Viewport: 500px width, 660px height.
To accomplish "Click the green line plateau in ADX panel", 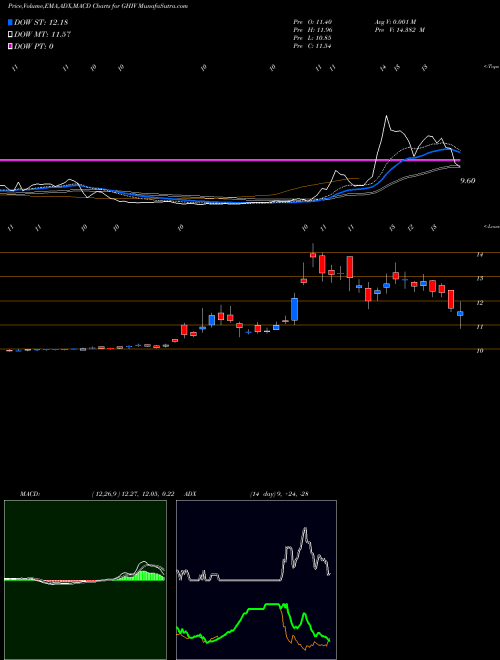I will click(x=273, y=604).
